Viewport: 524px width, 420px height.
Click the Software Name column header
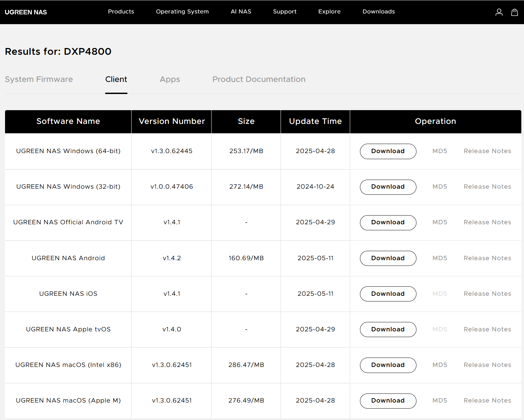pos(68,121)
